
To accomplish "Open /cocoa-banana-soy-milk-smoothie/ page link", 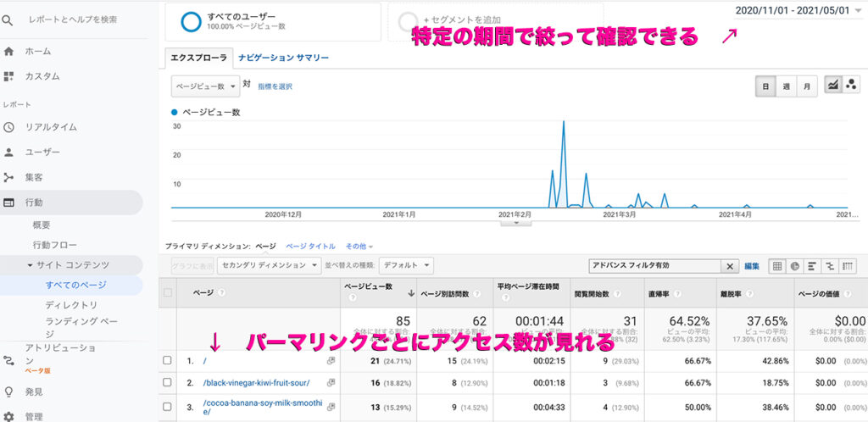I will (x=263, y=407).
